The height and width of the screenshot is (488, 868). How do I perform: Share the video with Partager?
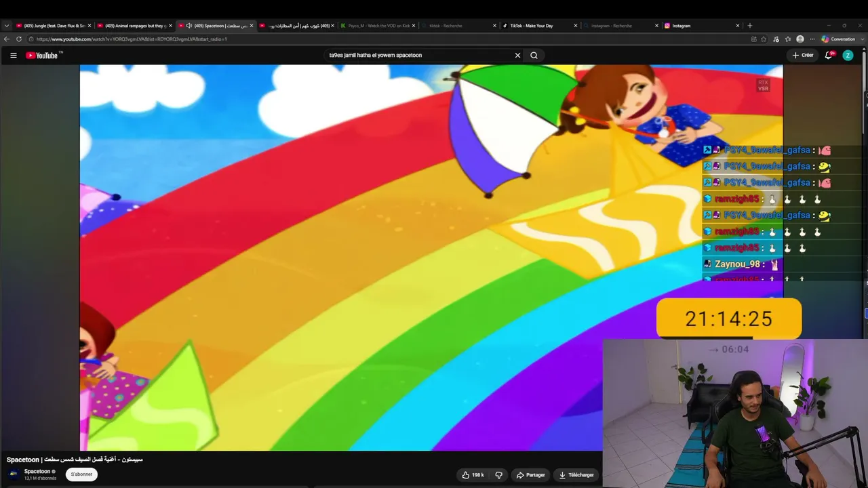click(x=530, y=475)
